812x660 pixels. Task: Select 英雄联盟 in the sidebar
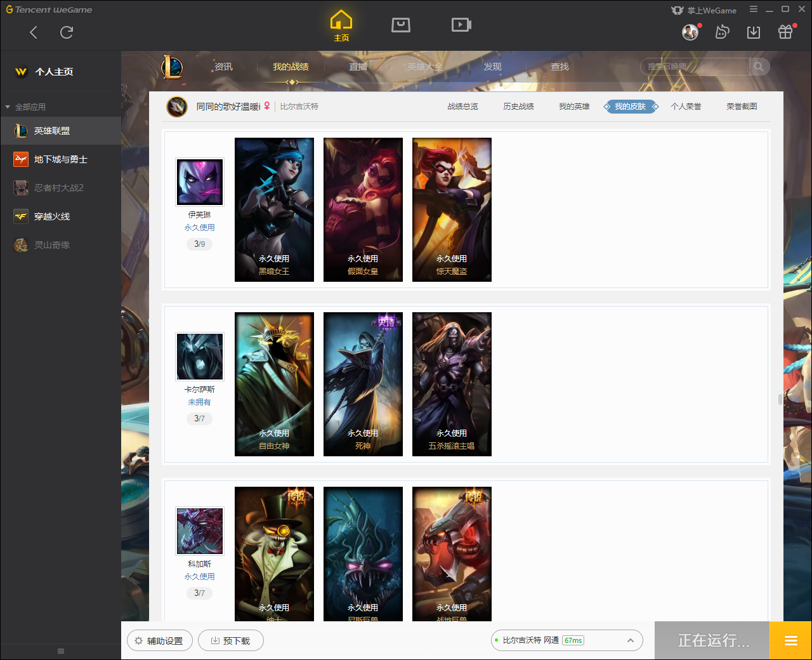click(x=60, y=131)
